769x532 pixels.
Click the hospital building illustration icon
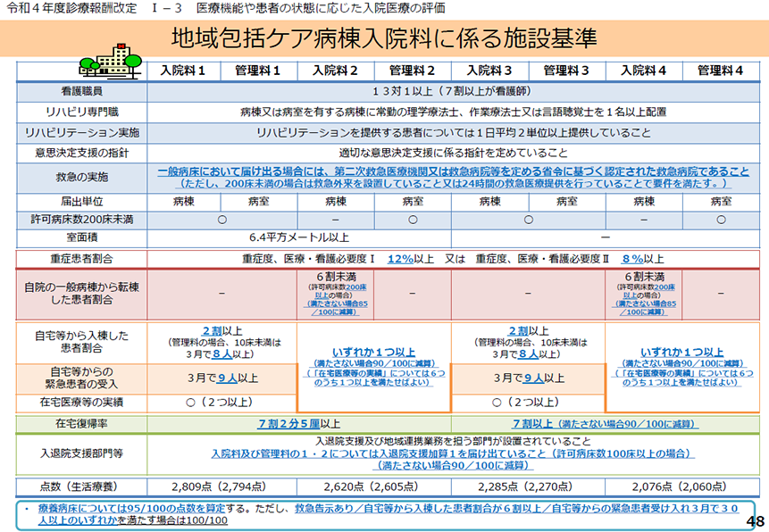(111, 62)
